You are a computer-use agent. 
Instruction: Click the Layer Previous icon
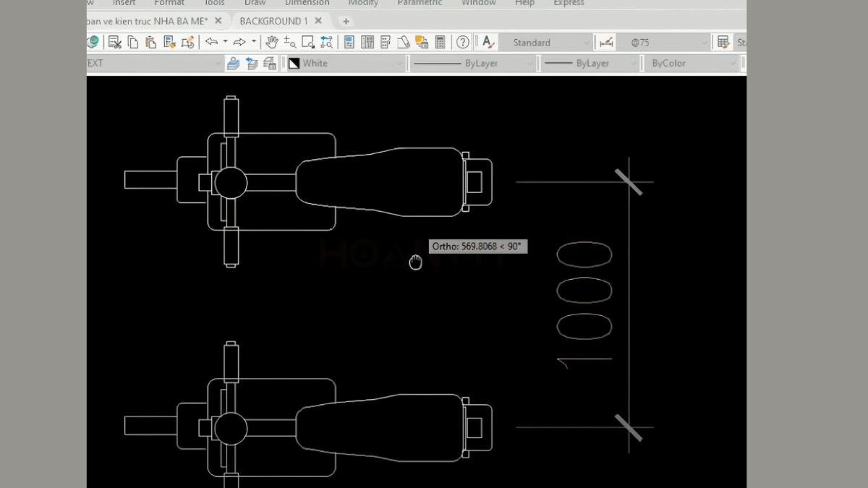pos(251,63)
